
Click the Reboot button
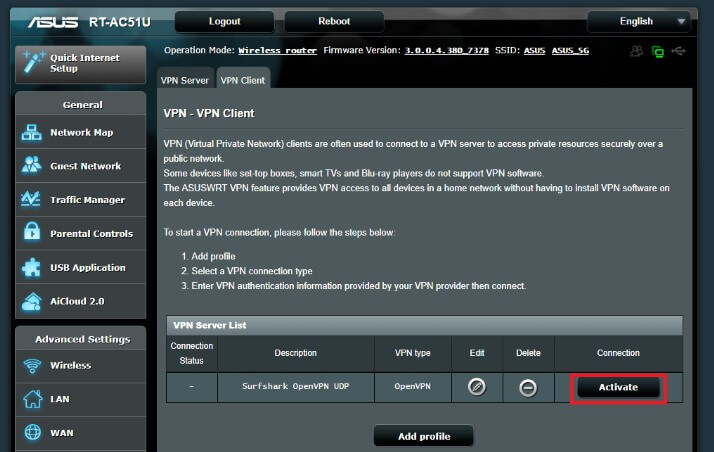tap(334, 21)
